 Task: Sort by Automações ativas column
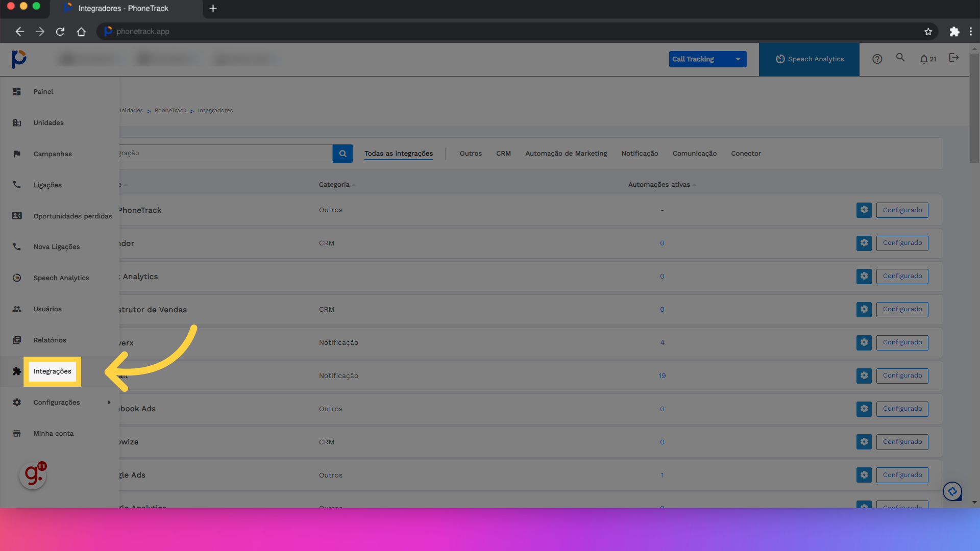click(x=662, y=185)
